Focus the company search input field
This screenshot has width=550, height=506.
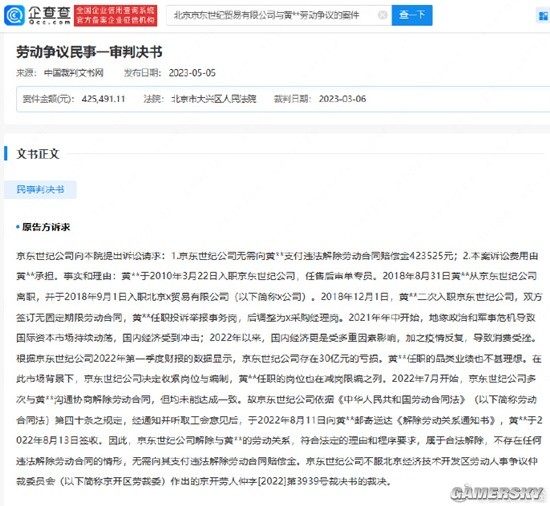coord(279,15)
